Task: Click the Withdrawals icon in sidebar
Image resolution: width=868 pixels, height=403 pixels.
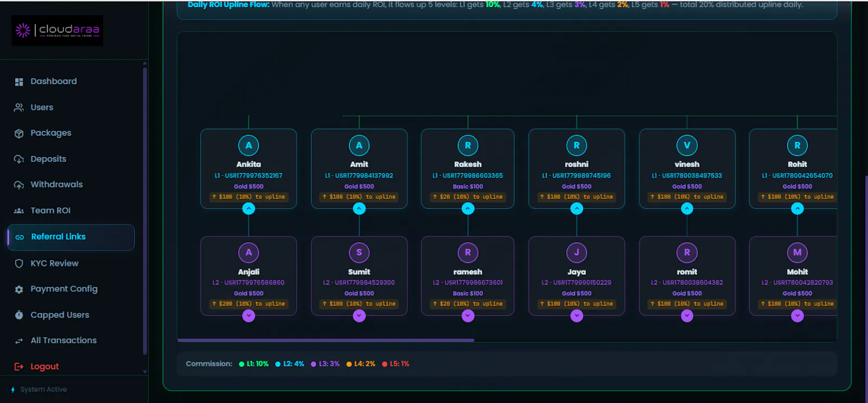Action: [19, 185]
